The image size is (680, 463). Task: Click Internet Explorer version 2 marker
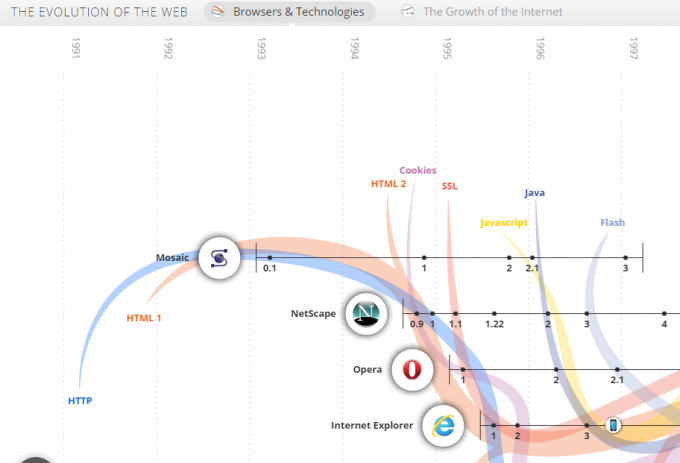(x=517, y=426)
